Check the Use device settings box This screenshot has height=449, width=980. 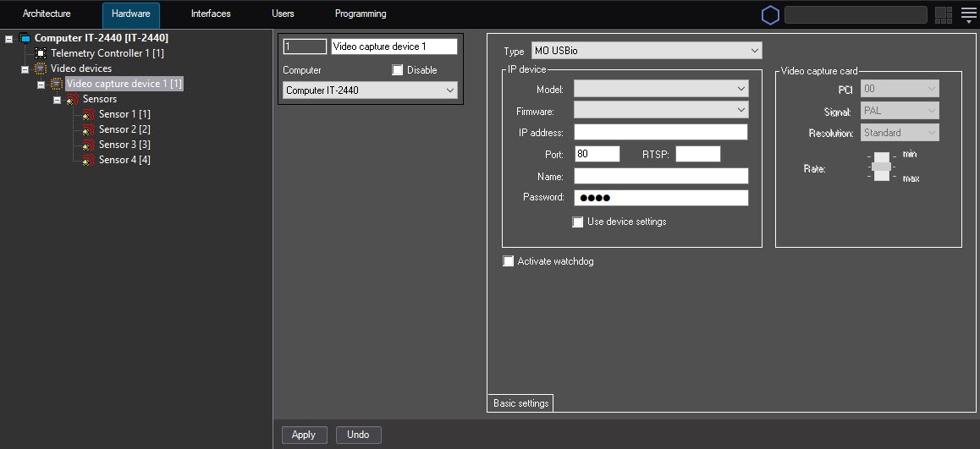[x=578, y=222]
